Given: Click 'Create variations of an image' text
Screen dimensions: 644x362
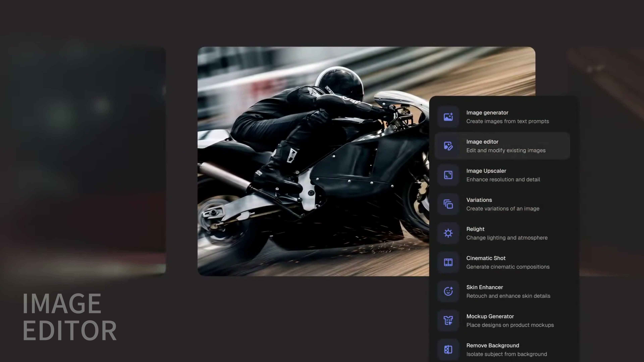Looking at the screenshot, I should [503, 209].
